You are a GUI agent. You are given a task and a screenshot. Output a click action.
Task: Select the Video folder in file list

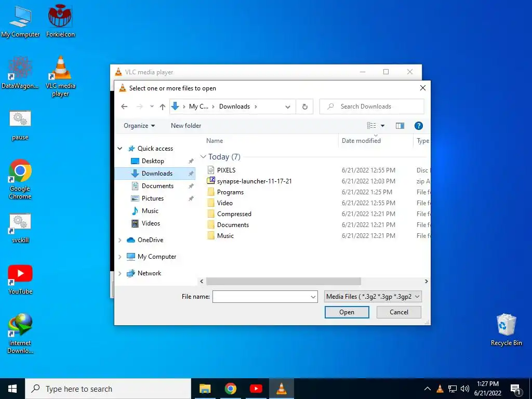click(225, 203)
